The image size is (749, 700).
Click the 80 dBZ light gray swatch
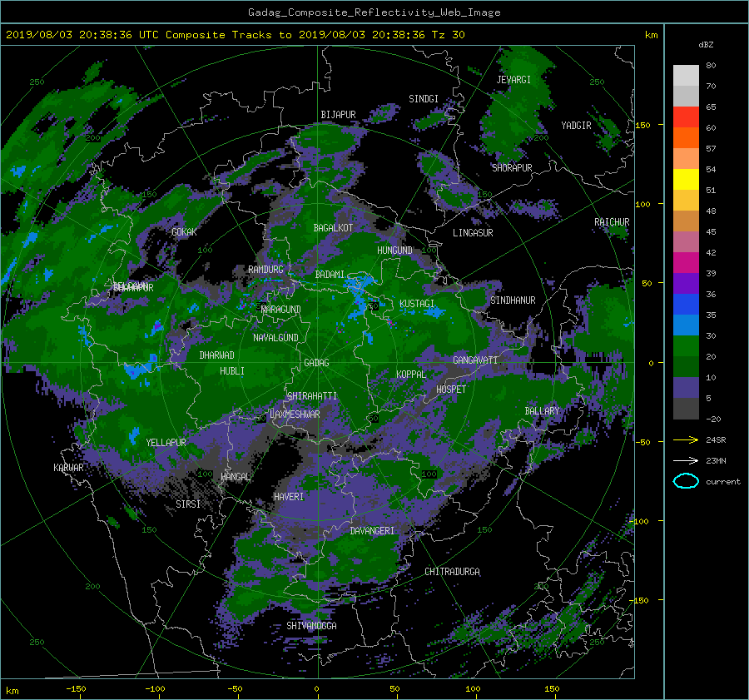coord(686,75)
